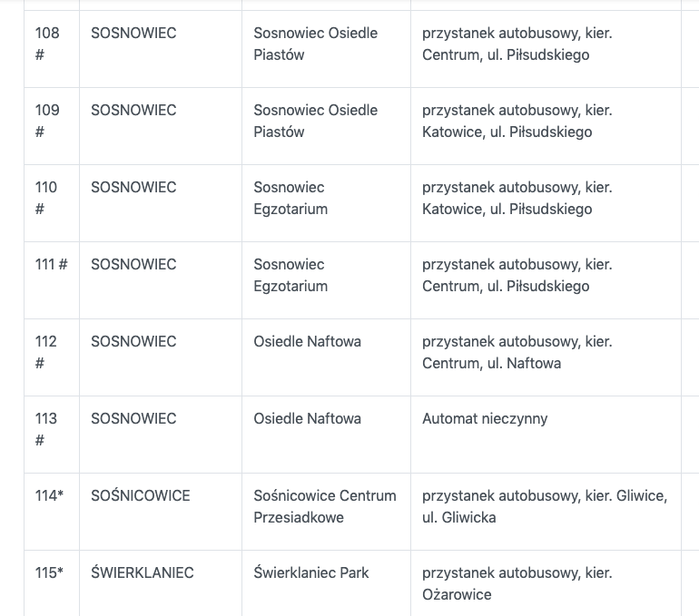The image size is (699, 616).
Task: Select Osiedle Naftowa in row 113
Action: click(x=307, y=419)
